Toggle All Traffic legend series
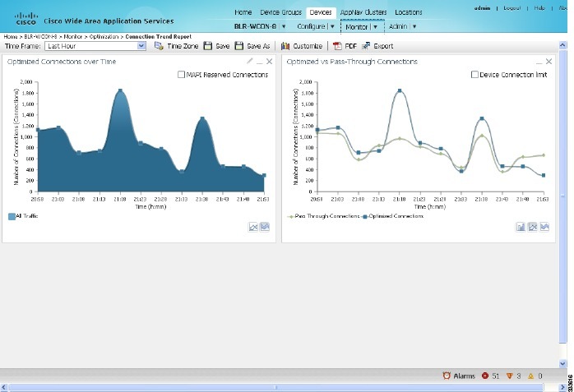This screenshot has height=392, width=574. [23, 216]
